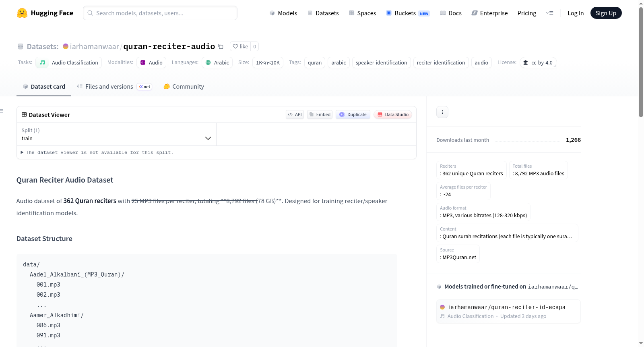The width and height of the screenshot is (644, 347).
Task: Switch to Files and versions tab
Action: pyautogui.click(x=114, y=87)
